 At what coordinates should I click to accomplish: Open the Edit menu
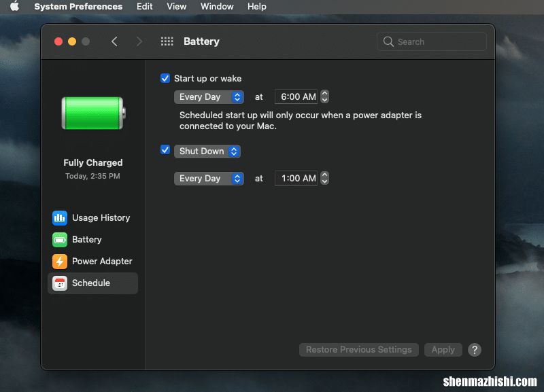coord(144,7)
